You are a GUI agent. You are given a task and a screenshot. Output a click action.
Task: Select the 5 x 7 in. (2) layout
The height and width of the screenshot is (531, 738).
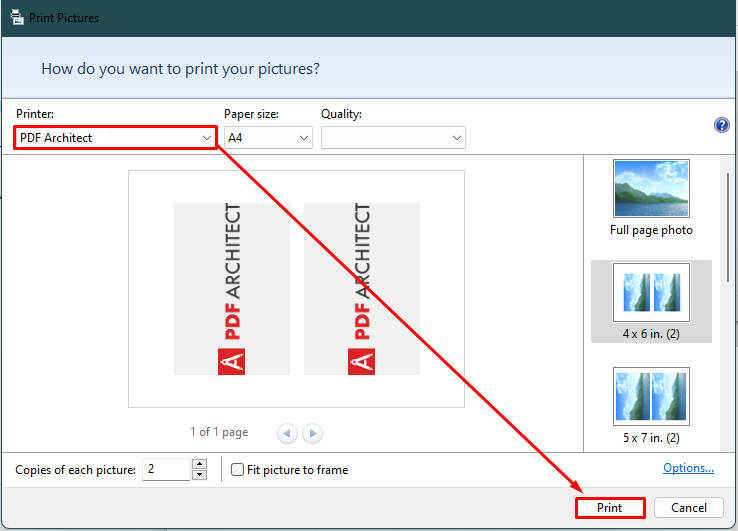coord(651,406)
